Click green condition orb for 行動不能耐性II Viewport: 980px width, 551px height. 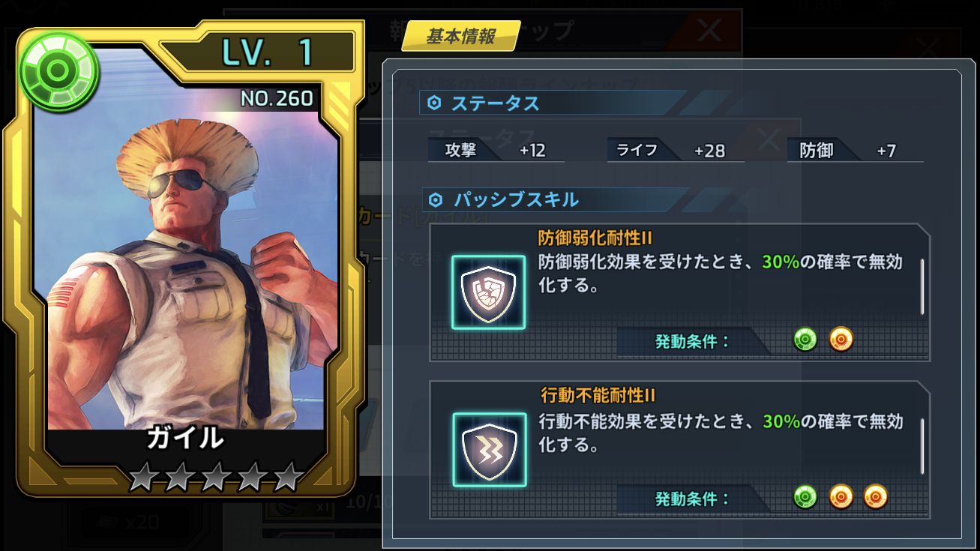[x=805, y=496]
